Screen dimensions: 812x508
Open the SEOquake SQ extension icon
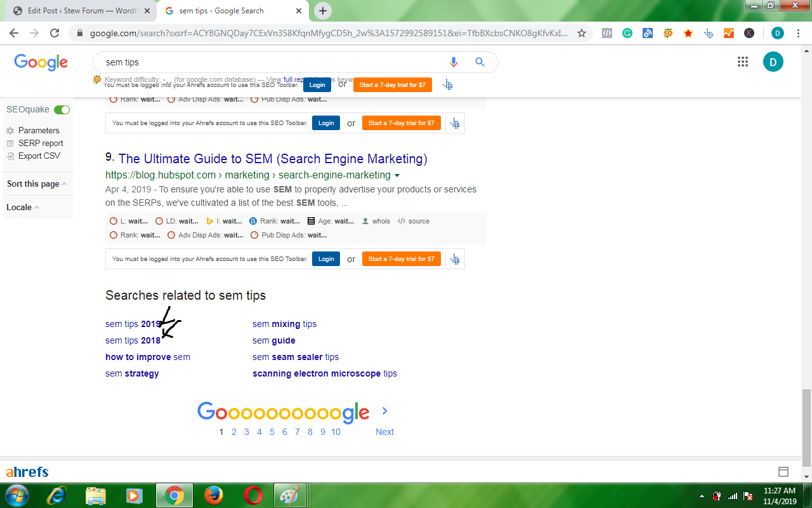point(668,33)
